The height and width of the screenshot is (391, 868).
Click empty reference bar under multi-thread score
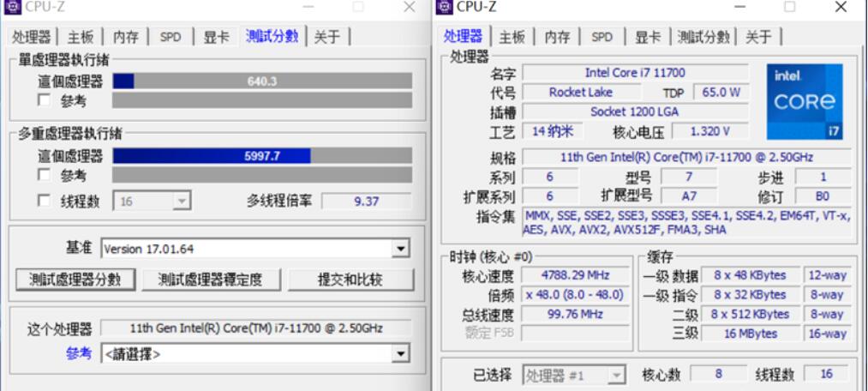(x=262, y=175)
